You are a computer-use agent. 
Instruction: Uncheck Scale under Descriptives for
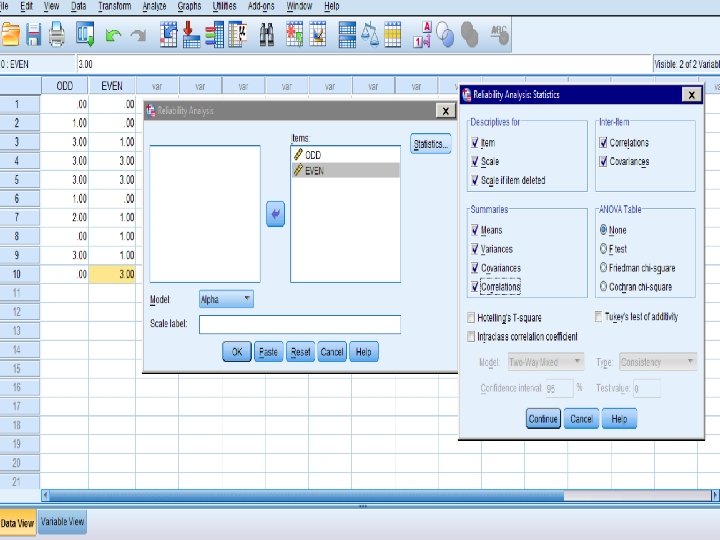pyautogui.click(x=475, y=162)
